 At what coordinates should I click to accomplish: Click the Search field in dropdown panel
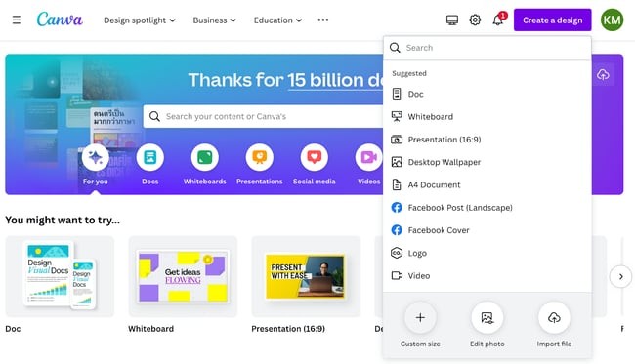pos(487,48)
